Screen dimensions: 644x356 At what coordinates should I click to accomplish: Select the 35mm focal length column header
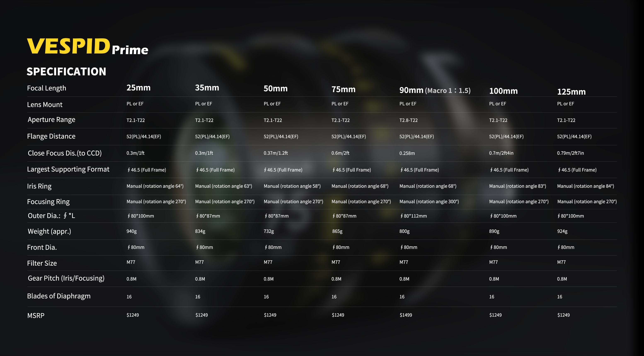[207, 88]
